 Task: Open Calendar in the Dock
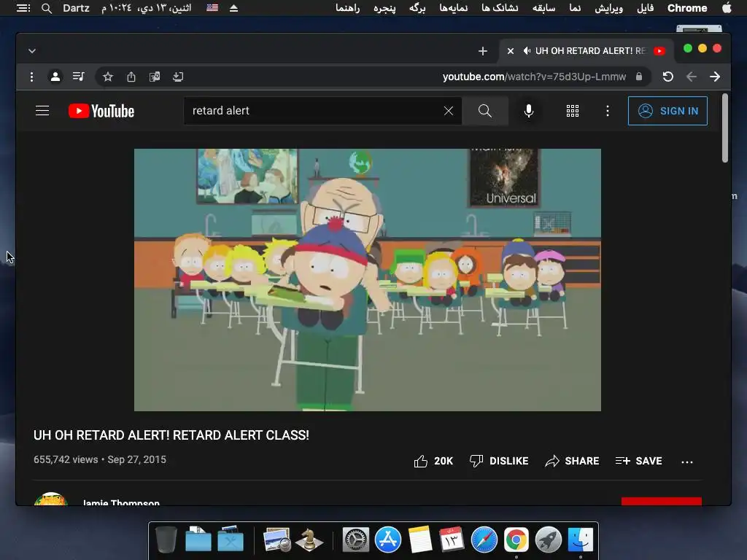[x=452, y=540]
